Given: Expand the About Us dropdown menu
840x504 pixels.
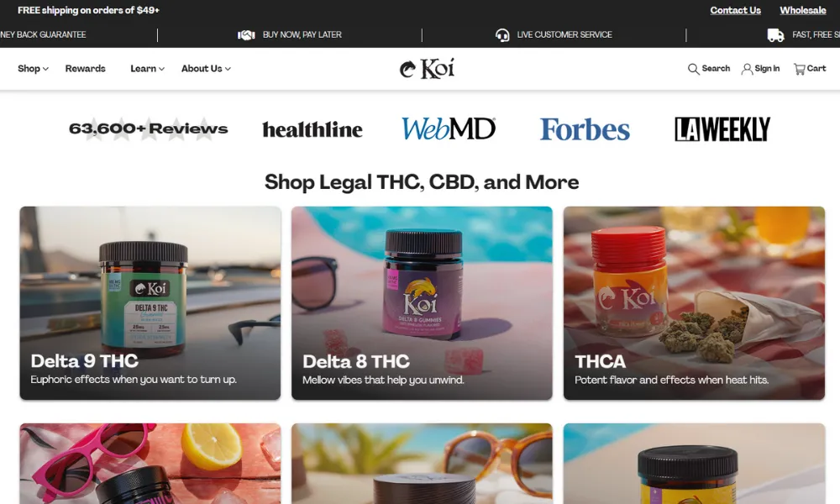Looking at the screenshot, I should pos(206,69).
